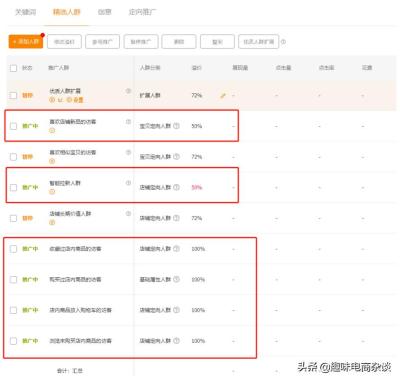The image size is (400, 381).
Task: Click the orange 添加人群 button
Action: (x=26, y=42)
